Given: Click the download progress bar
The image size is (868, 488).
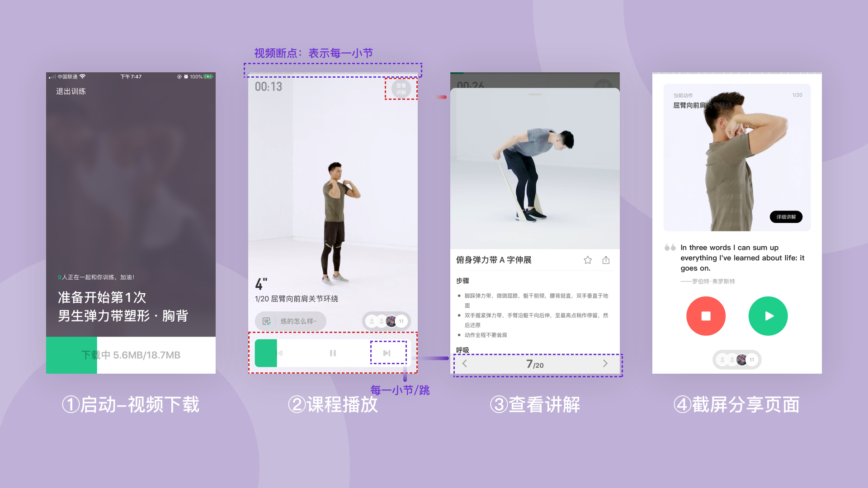Looking at the screenshot, I should click(131, 355).
